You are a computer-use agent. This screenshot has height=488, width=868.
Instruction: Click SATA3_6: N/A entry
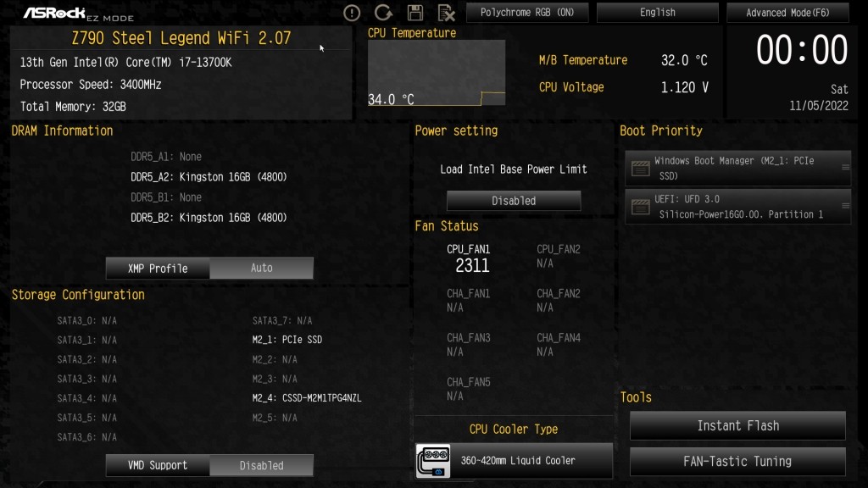click(x=87, y=437)
